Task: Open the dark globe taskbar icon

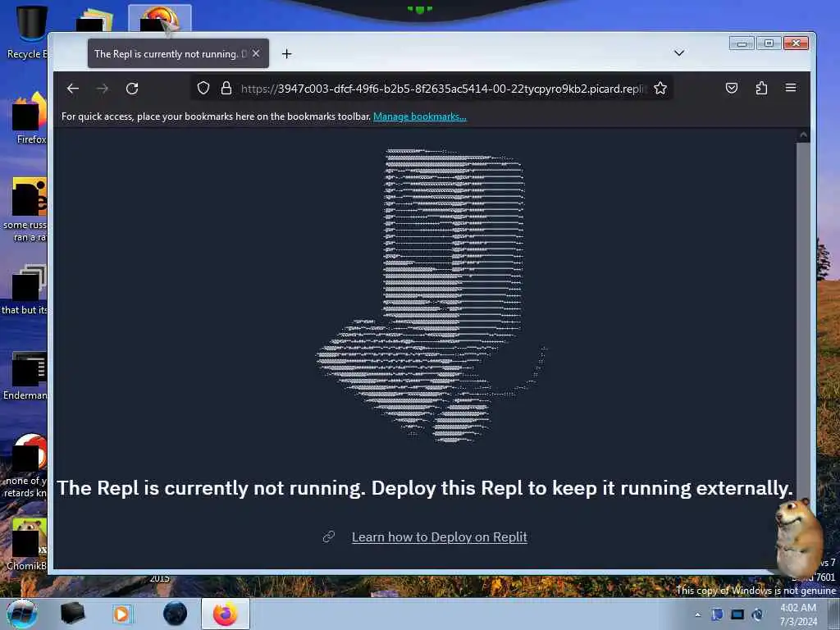Action: 176,614
